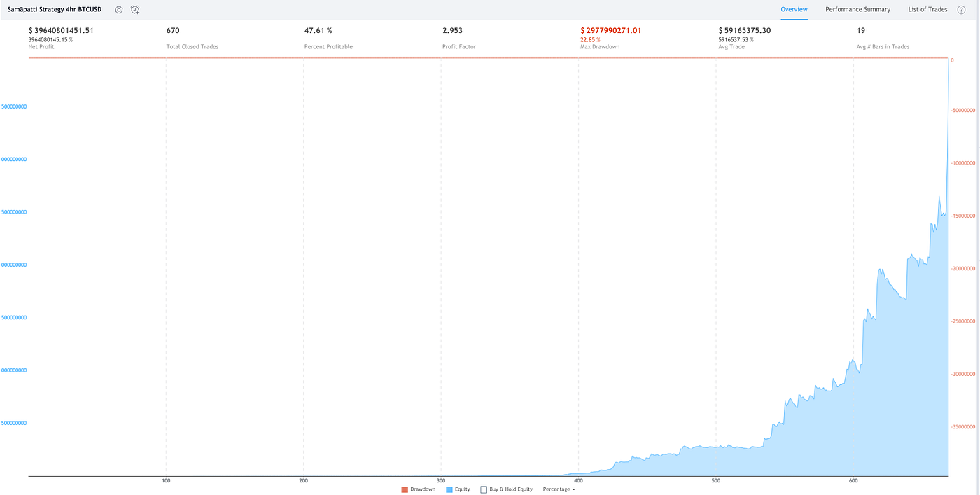Image resolution: width=980 pixels, height=495 pixels.
Task: Click the Samāpatti Strategy 4hr BTCUSD title
Action: click(54, 10)
